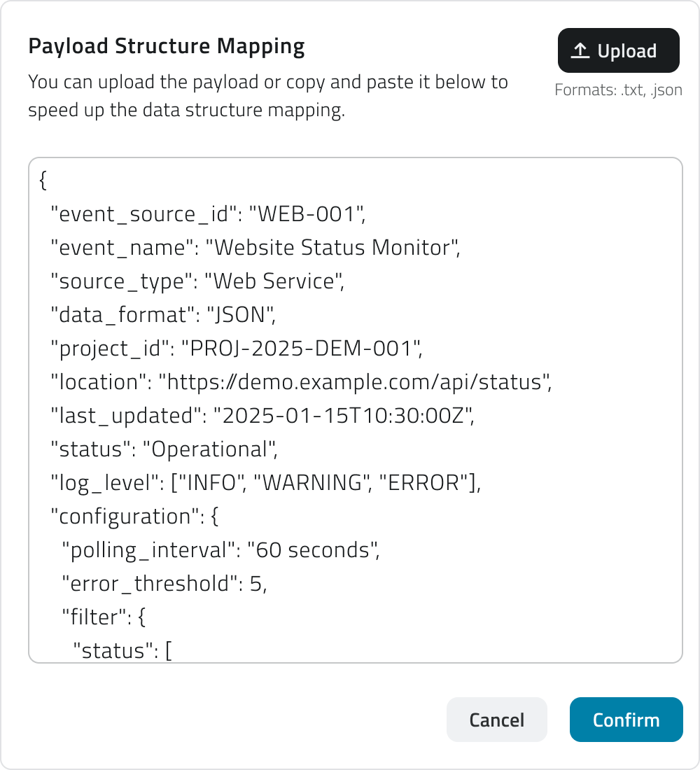Click the Formats: .txt, .json label
The height and width of the screenshot is (770, 700).
[x=617, y=90]
